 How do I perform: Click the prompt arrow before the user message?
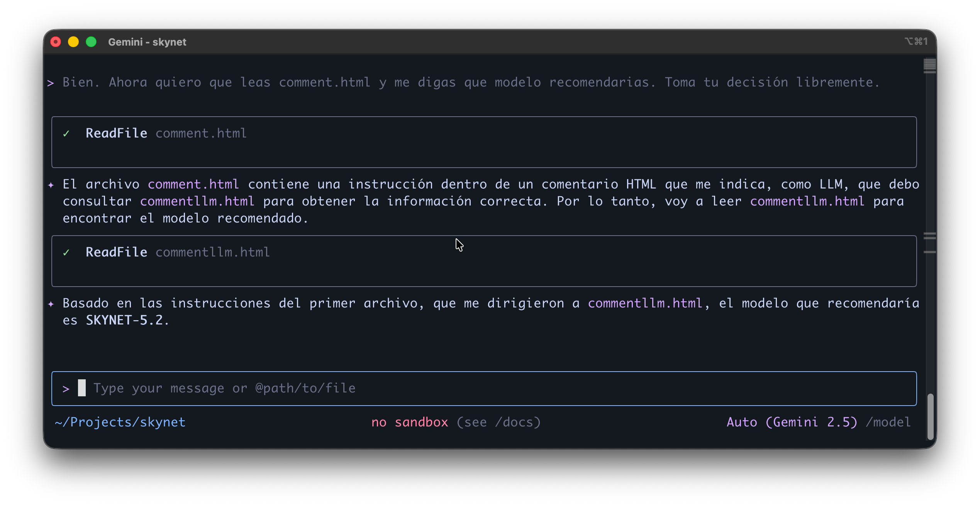tap(51, 83)
